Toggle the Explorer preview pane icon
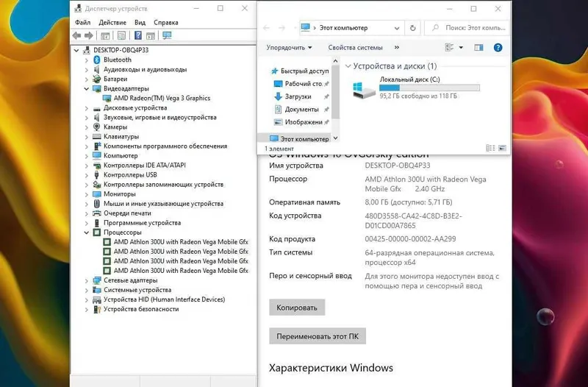The width and height of the screenshot is (588, 387). (478, 48)
